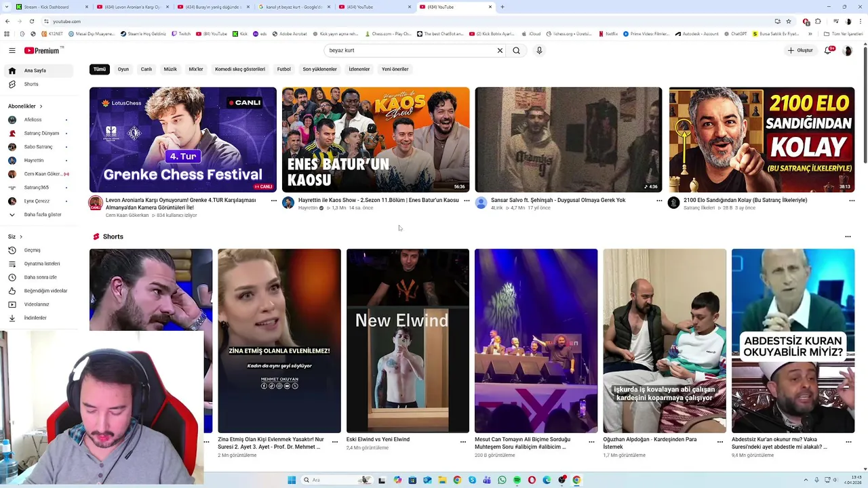Open WhatsApp from the taskbar
This screenshot has height=488, width=868.
pyautogui.click(x=502, y=480)
